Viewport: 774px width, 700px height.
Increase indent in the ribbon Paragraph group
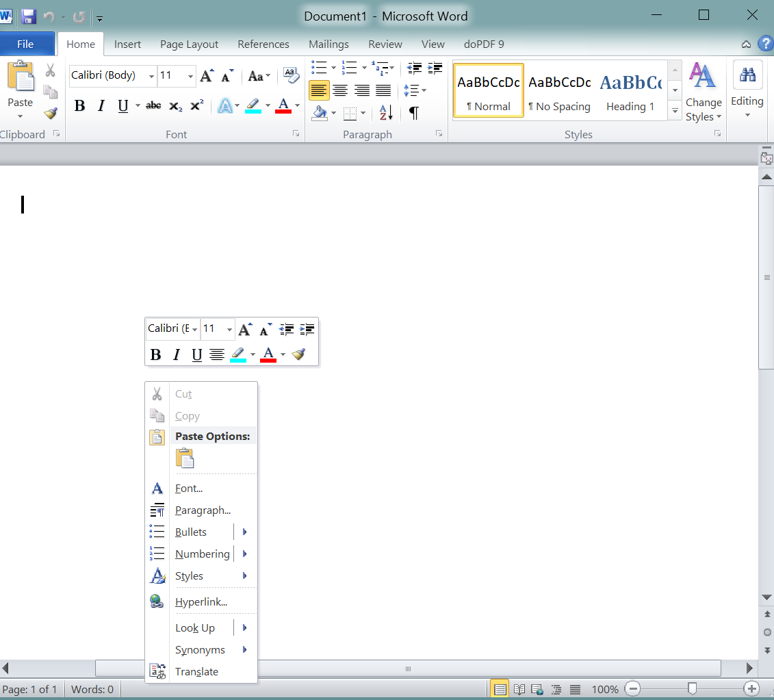coord(435,68)
